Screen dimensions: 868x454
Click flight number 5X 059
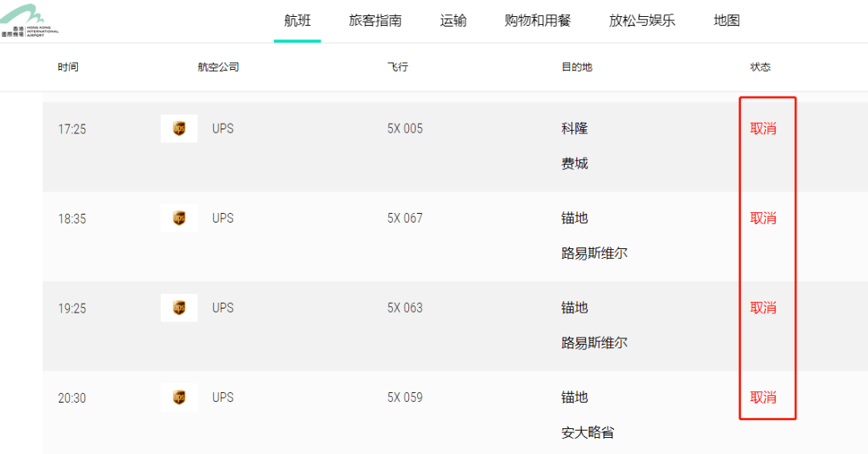click(x=404, y=398)
